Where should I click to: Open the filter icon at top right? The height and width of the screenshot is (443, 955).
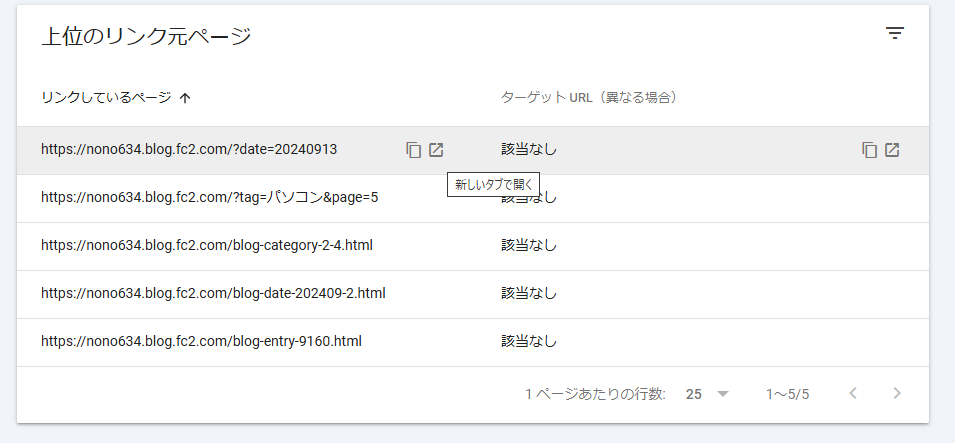[894, 34]
